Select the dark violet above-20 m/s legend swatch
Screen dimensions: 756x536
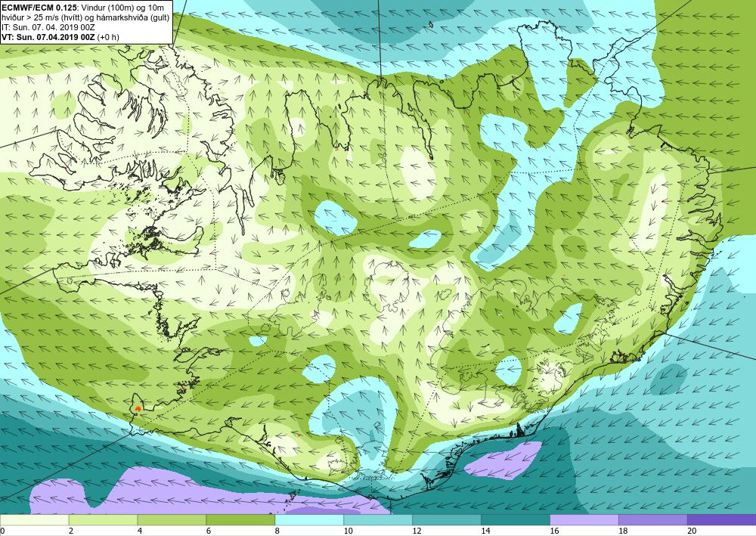722,520
